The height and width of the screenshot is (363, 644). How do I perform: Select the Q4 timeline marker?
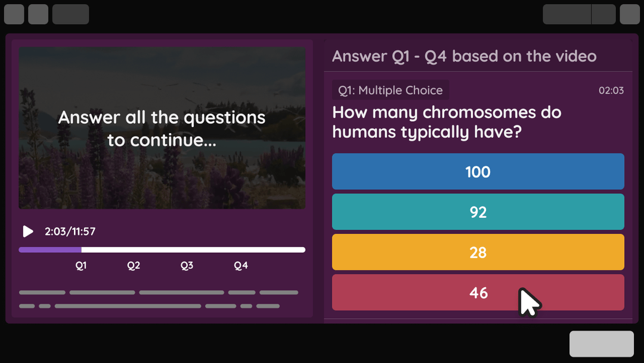(241, 265)
